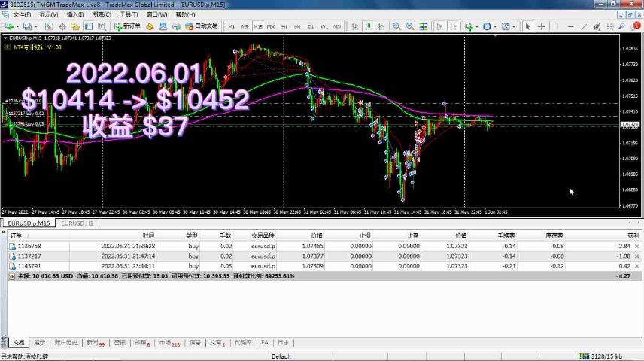Click the Periods clock icon
Image resolution: width=644 pixels, height=361 pixels.
pos(487,26)
